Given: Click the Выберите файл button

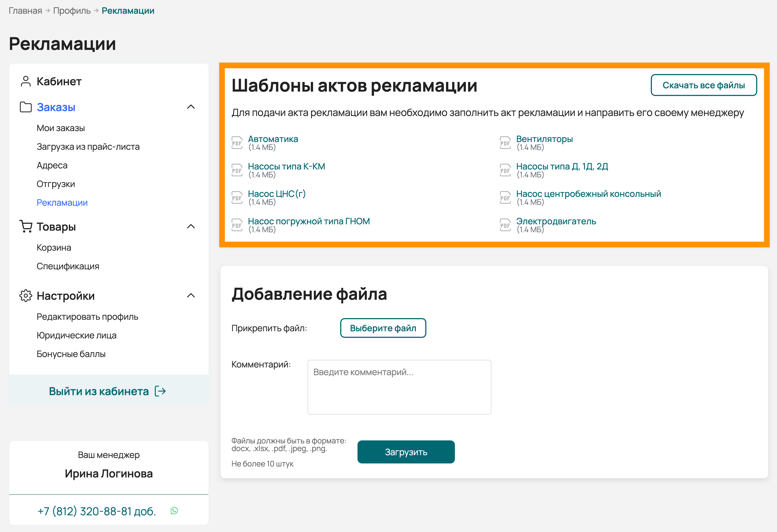Looking at the screenshot, I should click(x=383, y=328).
